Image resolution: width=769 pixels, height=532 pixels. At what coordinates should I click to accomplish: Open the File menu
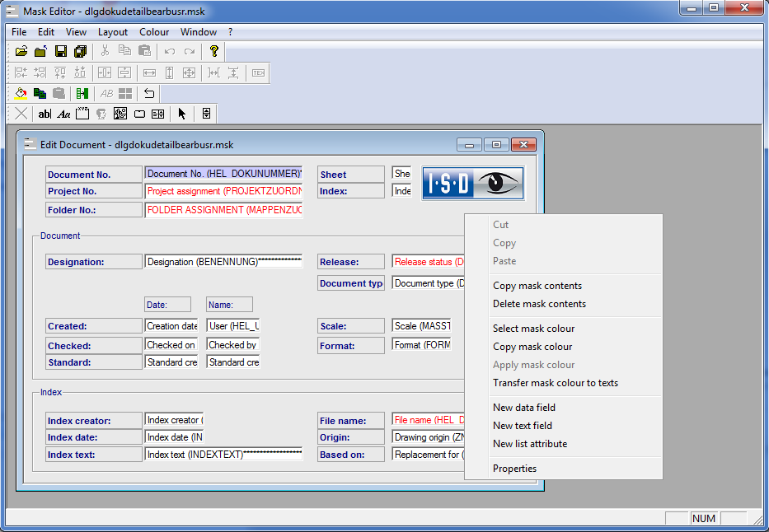pyautogui.click(x=19, y=32)
